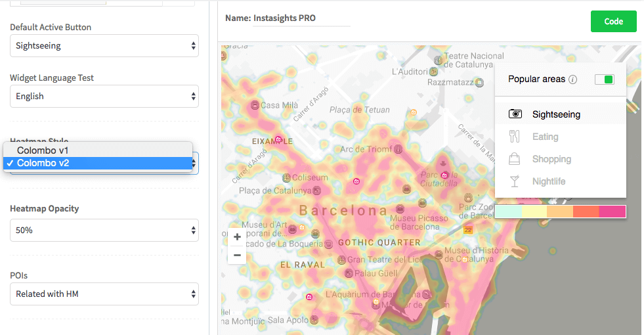This screenshot has height=335, width=644.
Task: Zoom in on the map
Action: point(237,236)
